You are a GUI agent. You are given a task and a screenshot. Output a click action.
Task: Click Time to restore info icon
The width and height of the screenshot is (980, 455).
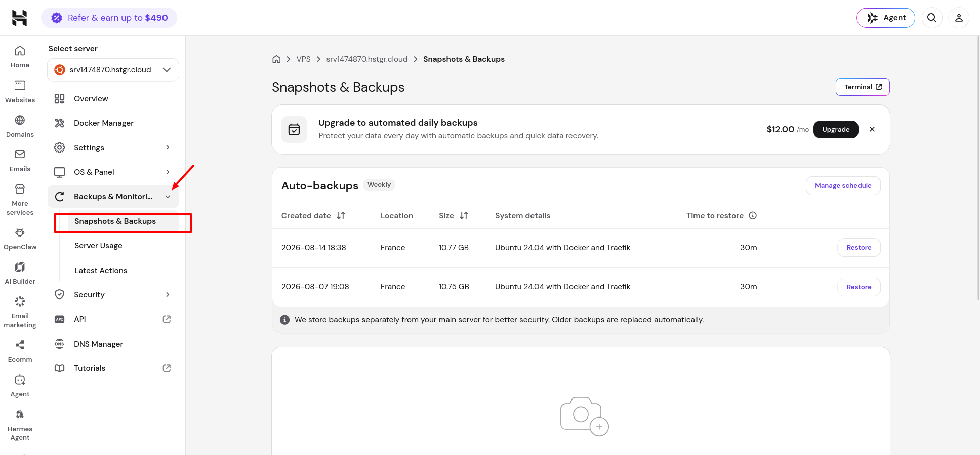click(x=753, y=216)
